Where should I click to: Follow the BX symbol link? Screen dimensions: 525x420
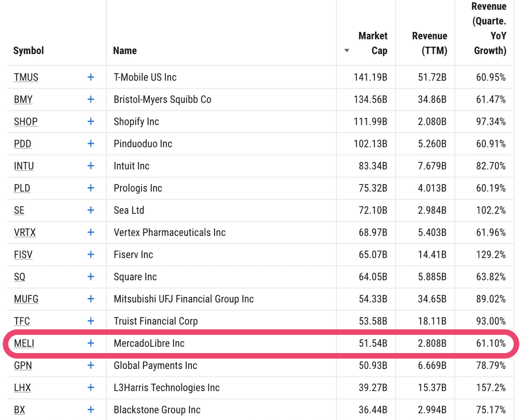(19, 410)
